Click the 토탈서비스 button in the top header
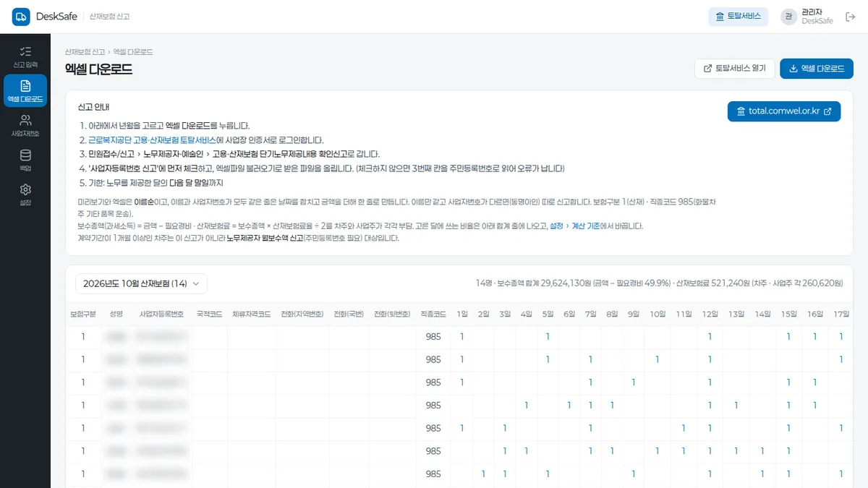The width and height of the screenshot is (868, 488). [x=738, y=17]
